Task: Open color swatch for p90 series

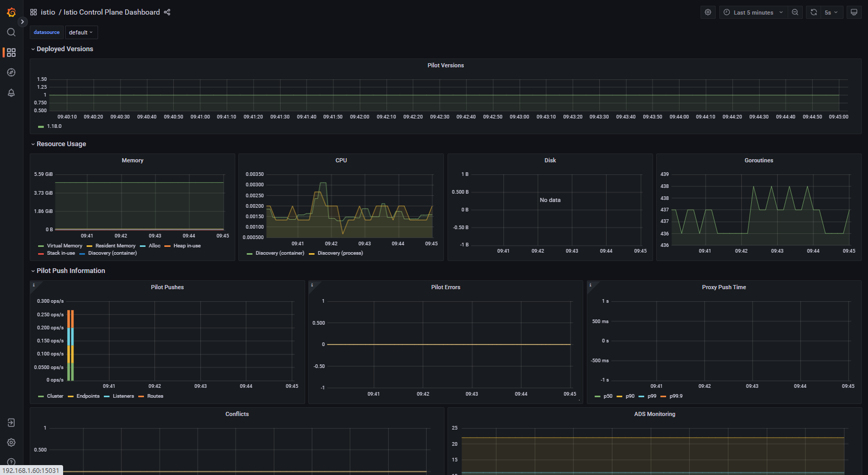Action: coord(620,397)
